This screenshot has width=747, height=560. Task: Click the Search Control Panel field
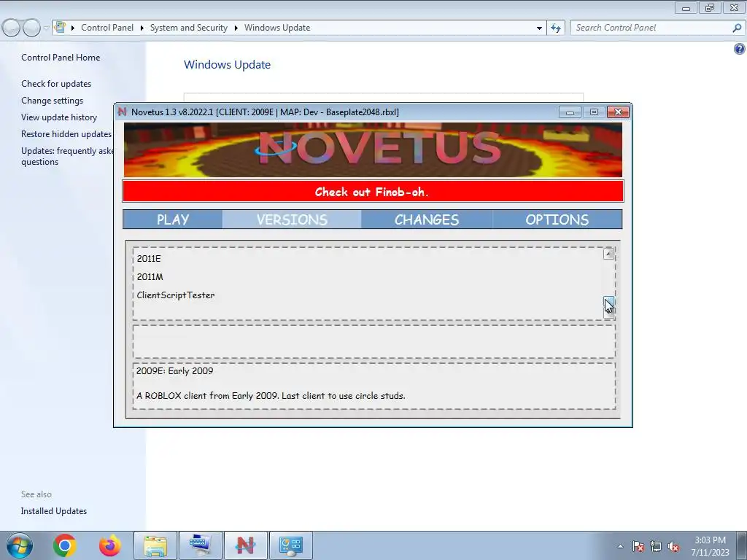coord(651,28)
